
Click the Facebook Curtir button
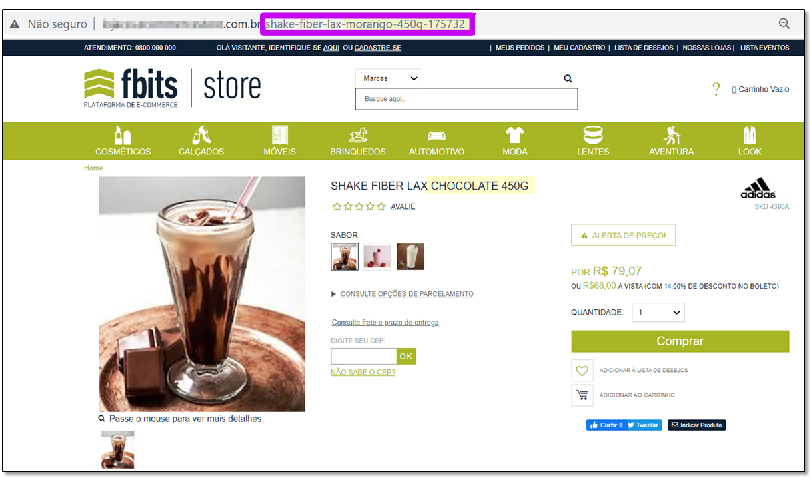(605, 425)
